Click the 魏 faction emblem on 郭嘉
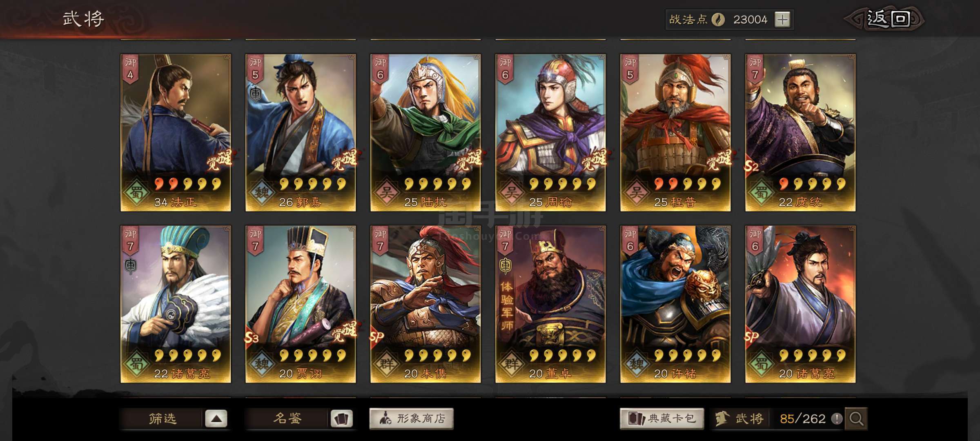Image resolution: width=980 pixels, height=441 pixels. point(261,192)
